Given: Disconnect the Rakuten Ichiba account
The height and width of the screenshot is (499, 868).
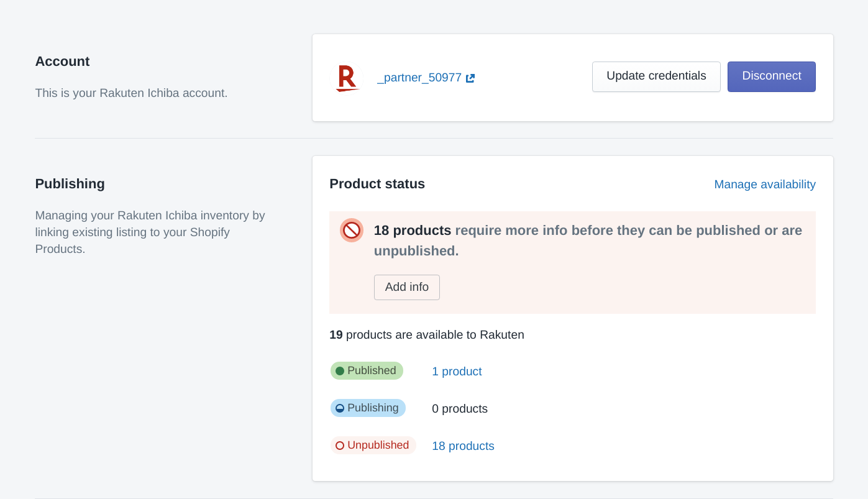Looking at the screenshot, I should pos(771,76).
